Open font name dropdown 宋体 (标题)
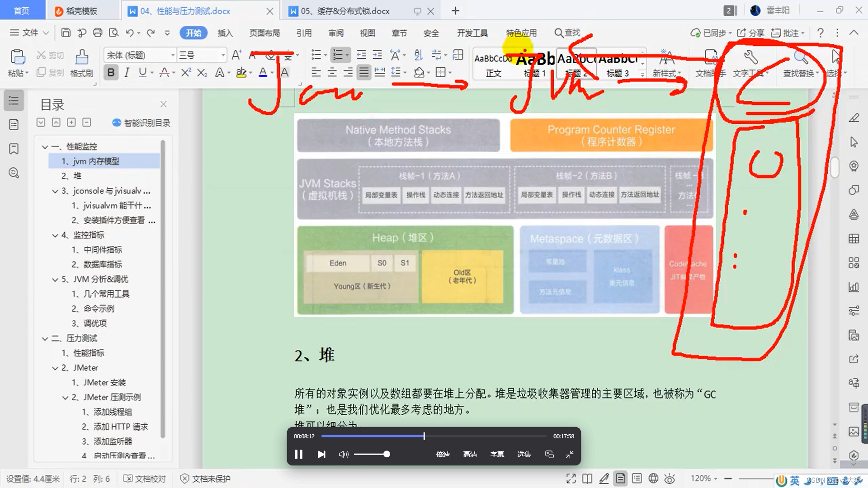The width and height of the screenshot is (868, 488). pyautogui.click(x=172, y=55)
